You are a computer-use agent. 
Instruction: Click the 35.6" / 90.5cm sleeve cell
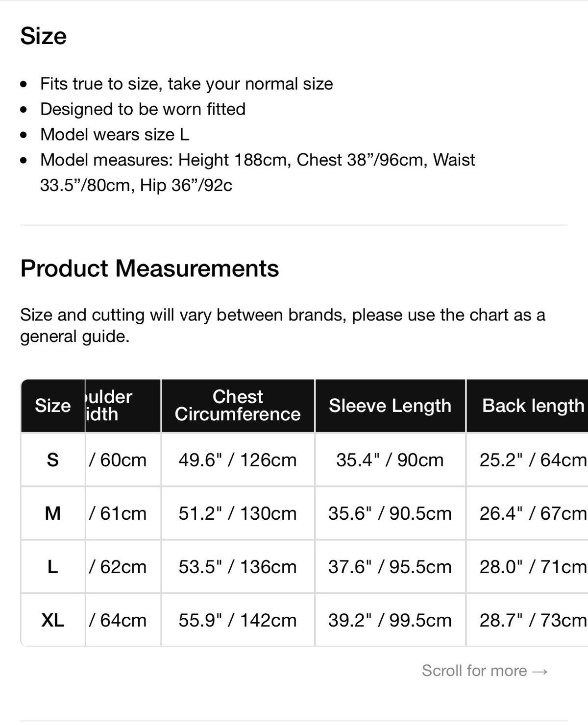pos(390,513)
